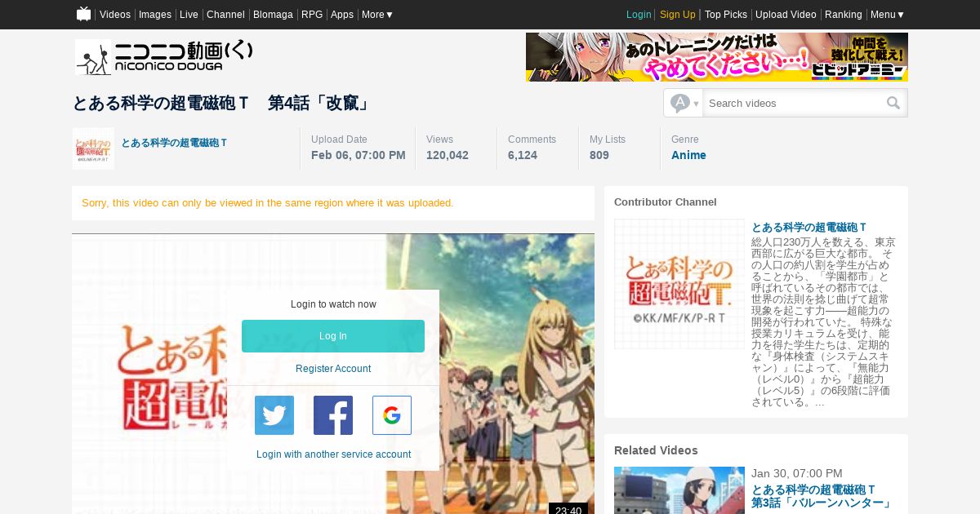Viewport: 980px width, 514px height.
Task: Open the Ranking page
Action: [x=844, y=15]
